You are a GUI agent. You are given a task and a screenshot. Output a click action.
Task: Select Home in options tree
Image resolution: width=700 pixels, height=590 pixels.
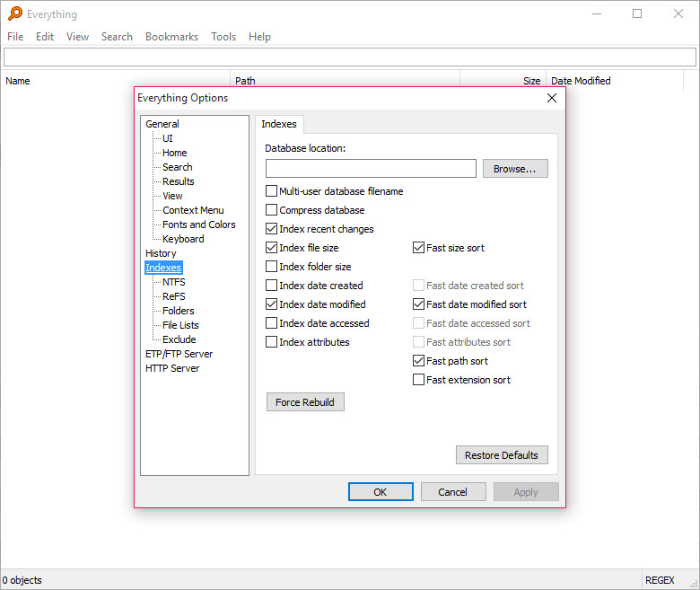coord(175,153)
